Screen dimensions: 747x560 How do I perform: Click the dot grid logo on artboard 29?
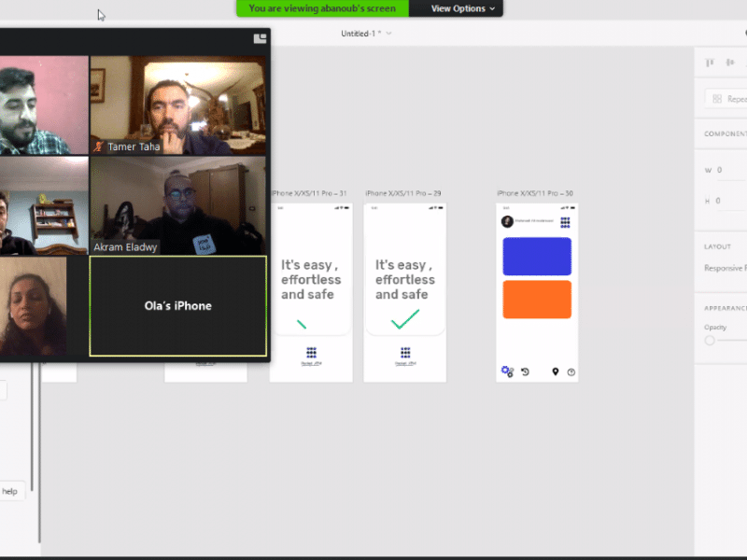point(405,353)
